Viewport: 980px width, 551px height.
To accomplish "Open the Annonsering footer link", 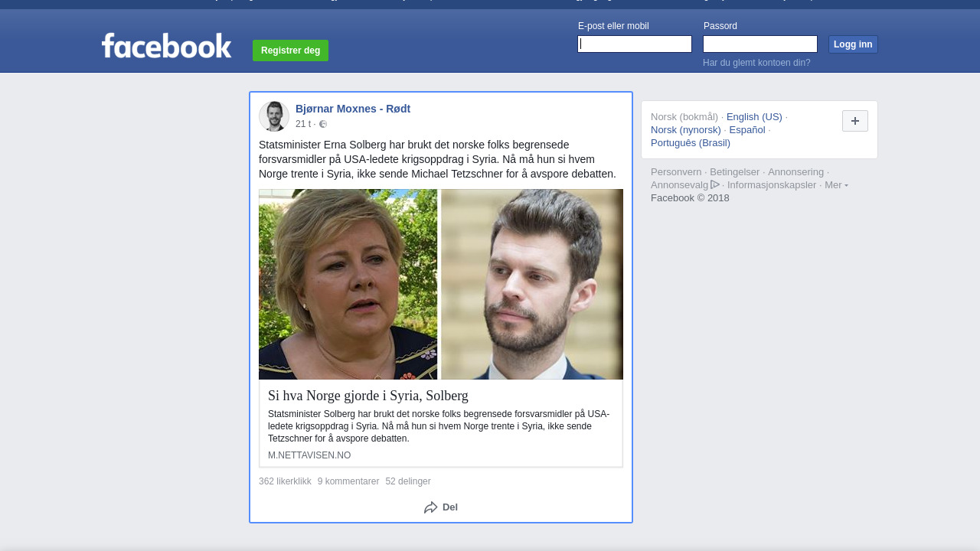I will click(x=796, y=171).
